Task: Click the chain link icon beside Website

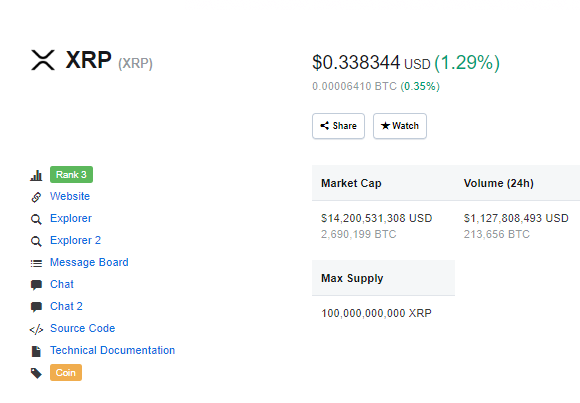Action: pos(36,197)
